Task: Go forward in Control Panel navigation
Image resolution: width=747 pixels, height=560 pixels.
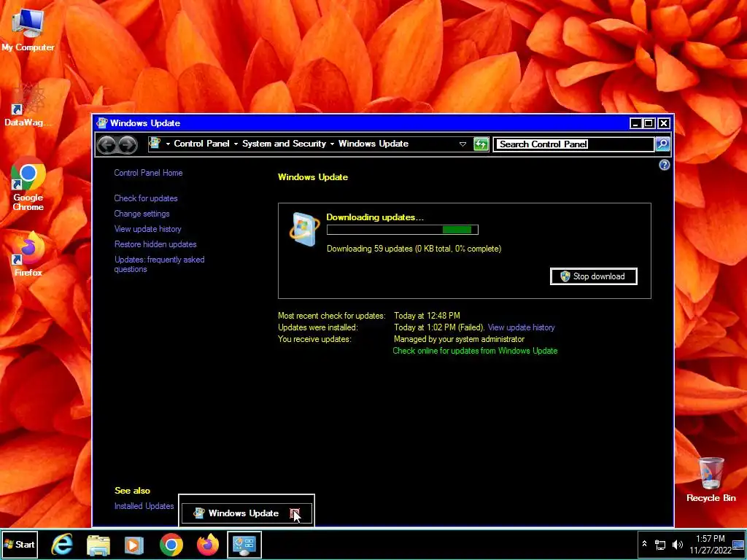Action: click(127, 144)
